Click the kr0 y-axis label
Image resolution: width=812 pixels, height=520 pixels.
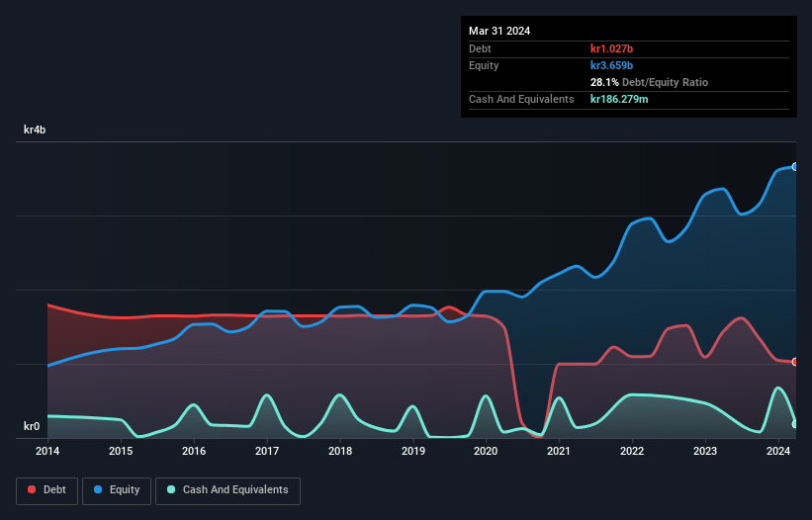(32, 426)
